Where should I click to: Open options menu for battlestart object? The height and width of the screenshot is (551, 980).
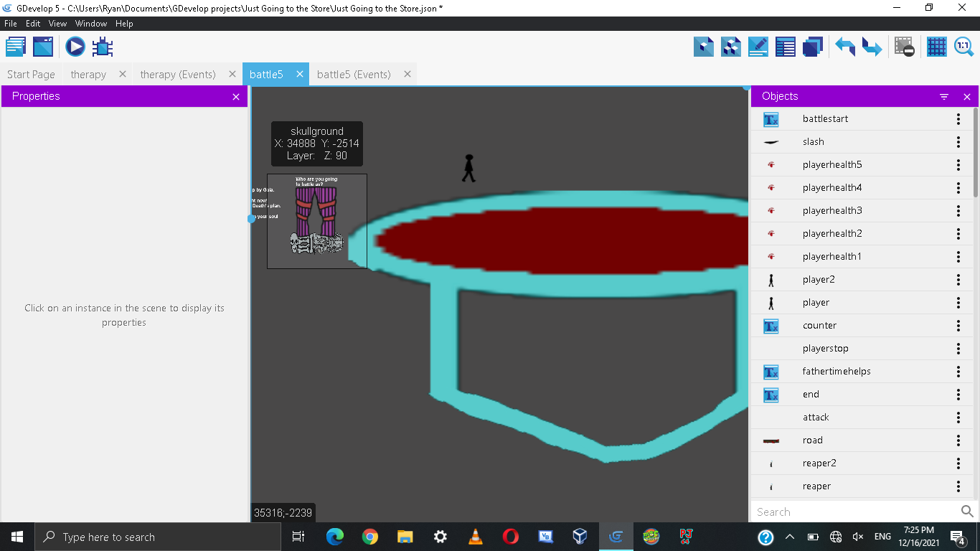click(x=958, y=119)
